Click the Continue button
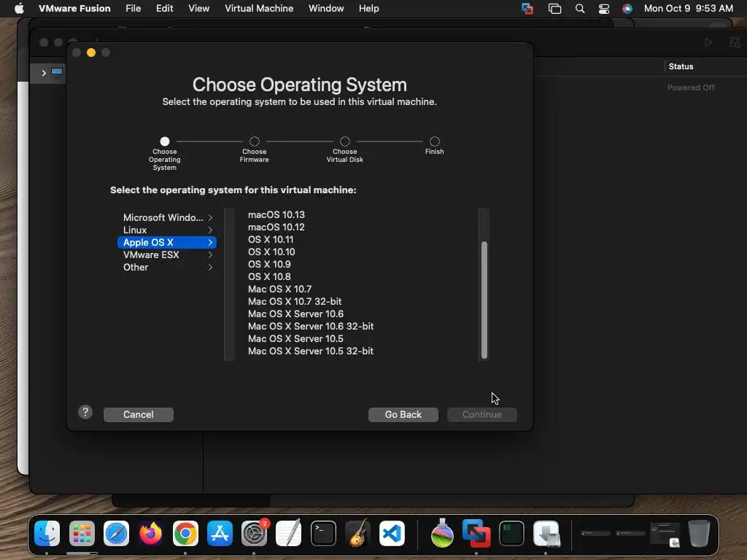 [481, 415]
